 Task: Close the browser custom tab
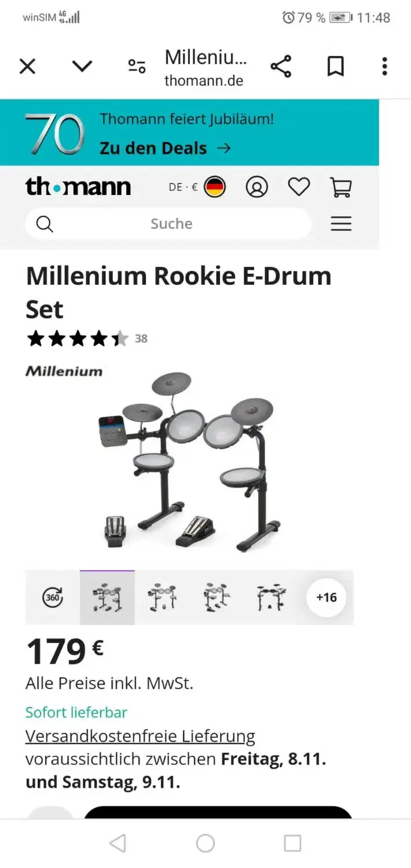pyautogui.click(x=27, y=67)
